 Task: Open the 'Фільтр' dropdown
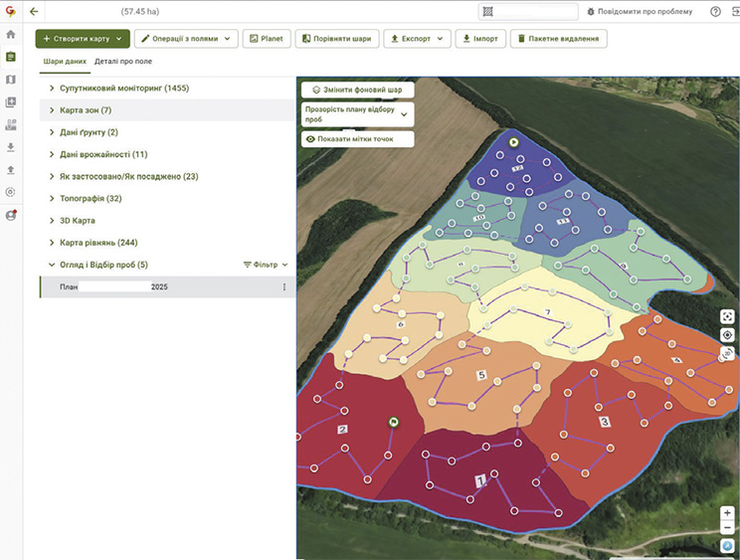(266, 265)
